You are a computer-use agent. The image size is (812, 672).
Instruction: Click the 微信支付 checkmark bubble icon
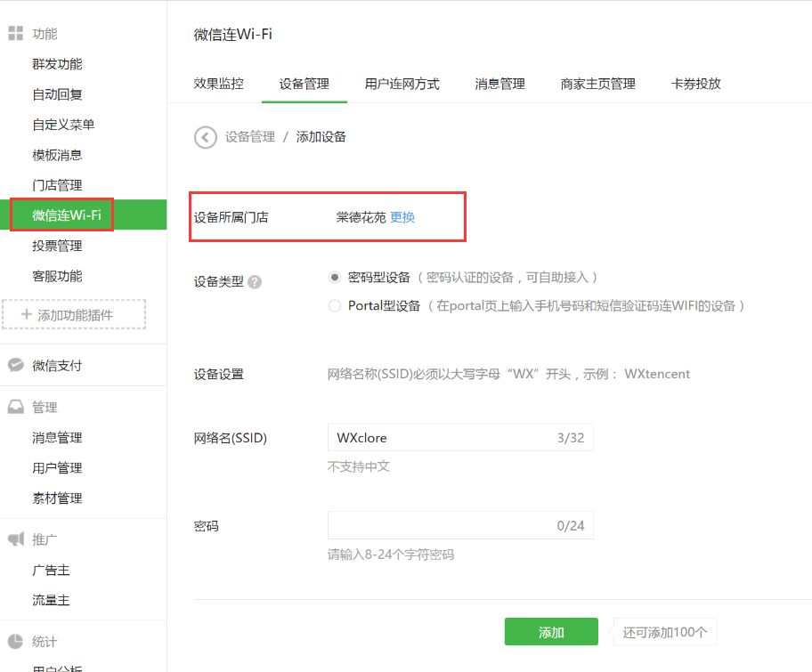(15, 365)
